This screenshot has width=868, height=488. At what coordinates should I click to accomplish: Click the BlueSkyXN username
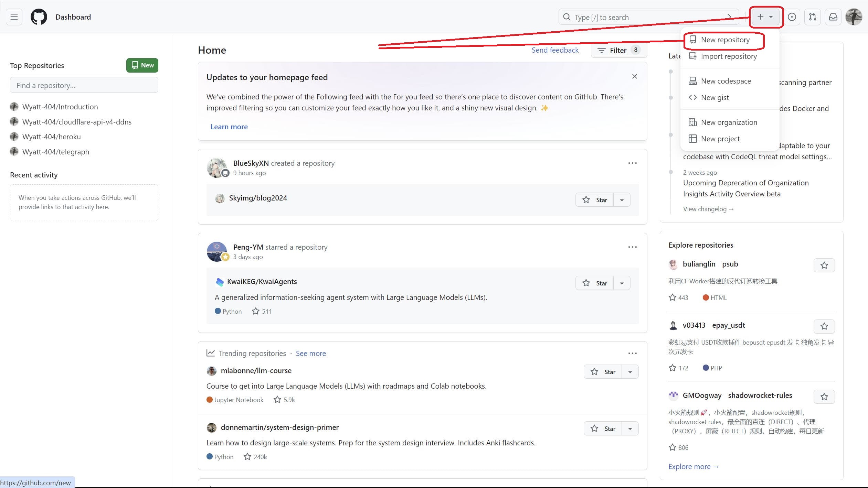coord(251,163)
